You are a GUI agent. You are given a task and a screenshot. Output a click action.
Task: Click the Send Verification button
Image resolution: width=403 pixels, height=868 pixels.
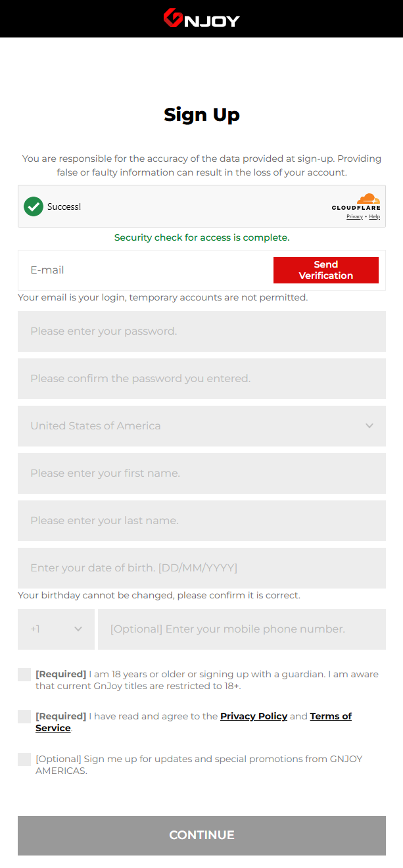pyautogui.click(x=326, y=270)
